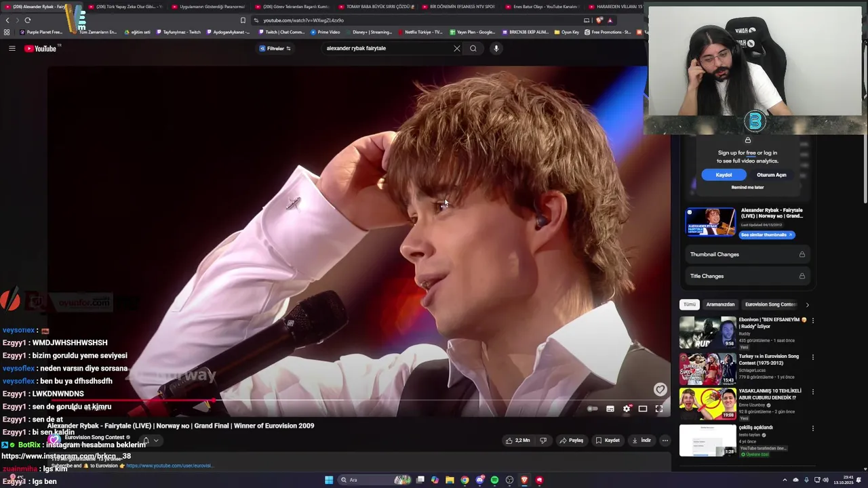The image size is (868, 488).
Task: Open Eurovision YouTube user link in description
Action: [x=170, y=466]
